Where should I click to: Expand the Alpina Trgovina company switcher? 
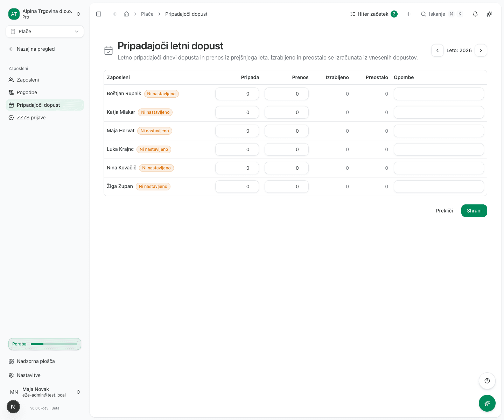pos(45,14)
